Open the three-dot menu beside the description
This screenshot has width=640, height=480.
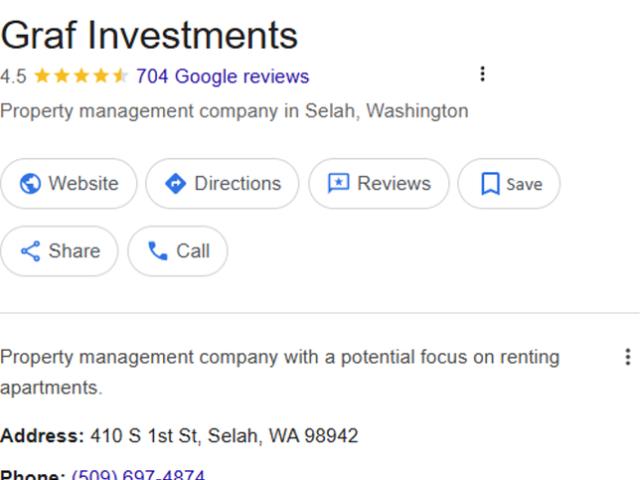(627, 357)
